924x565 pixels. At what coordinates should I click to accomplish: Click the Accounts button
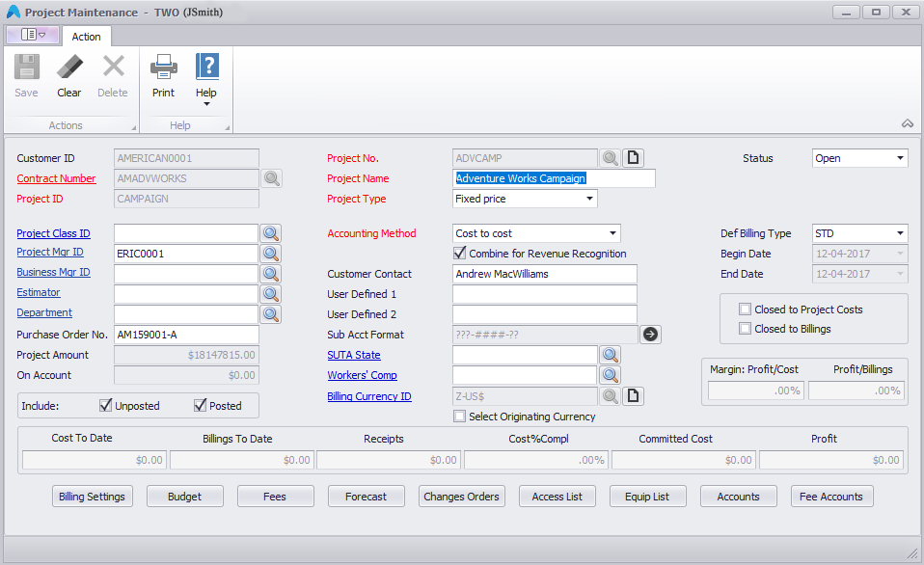(x=739, y=497)
